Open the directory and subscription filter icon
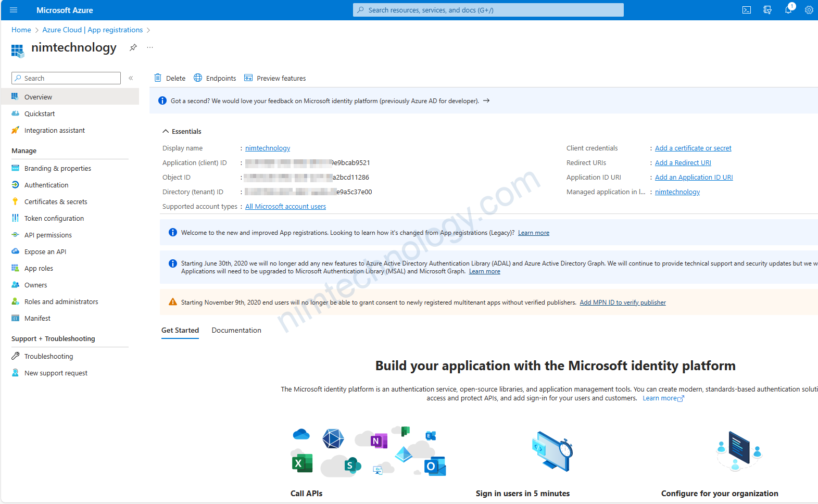The width and height of the screenshot is (818, 504). (767, 10)
